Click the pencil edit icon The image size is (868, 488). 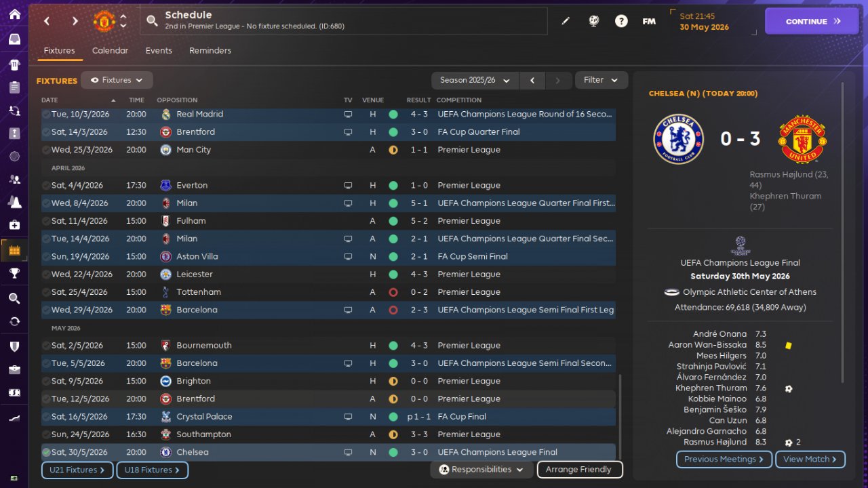point(566,21)
